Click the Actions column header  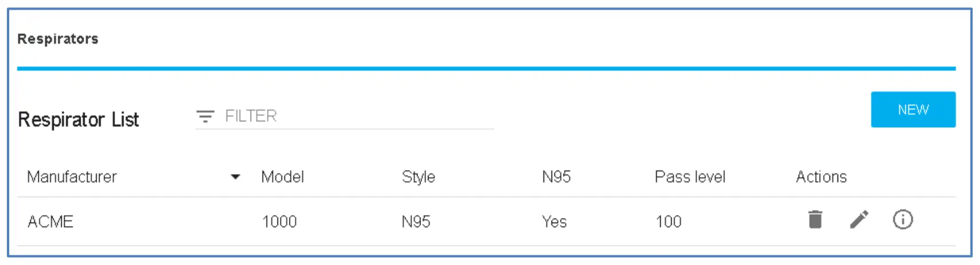821,177
